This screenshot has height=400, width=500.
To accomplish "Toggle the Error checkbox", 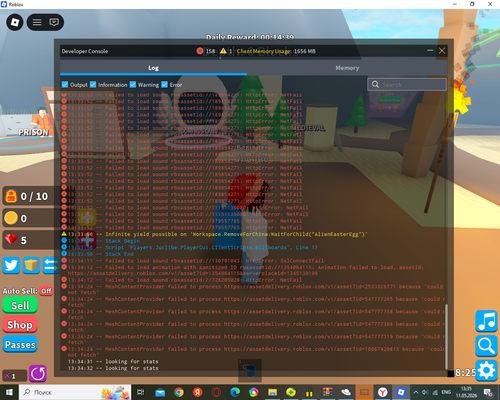I will (164, 85).
